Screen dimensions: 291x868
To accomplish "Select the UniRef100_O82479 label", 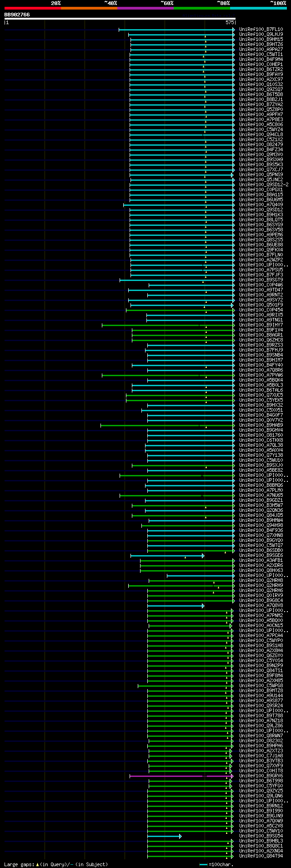I will [261, 145].
